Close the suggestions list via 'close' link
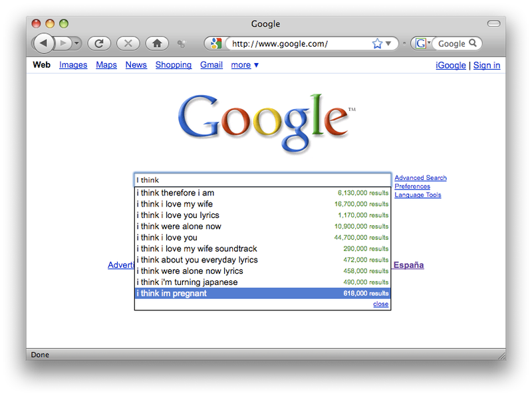This screenshot has width=532, height=396. 380,304
